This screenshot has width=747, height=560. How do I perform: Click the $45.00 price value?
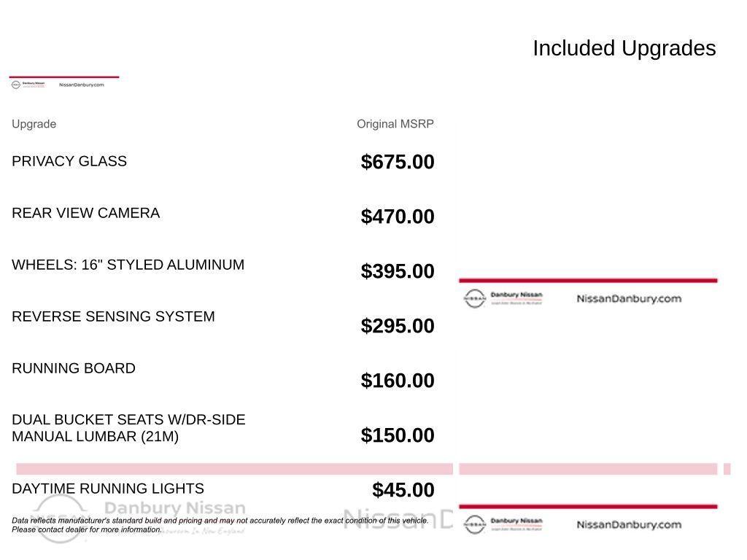tap(403, 490)
